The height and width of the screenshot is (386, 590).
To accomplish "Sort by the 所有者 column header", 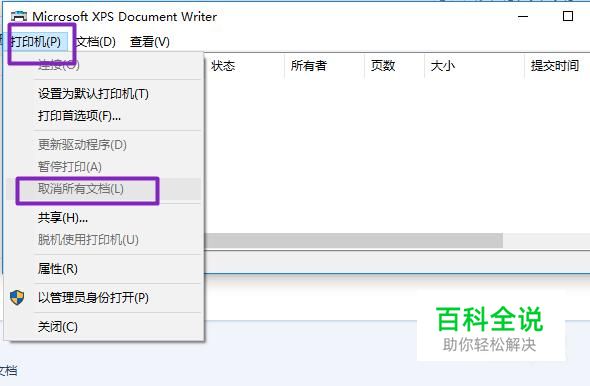I will [325, 66].
